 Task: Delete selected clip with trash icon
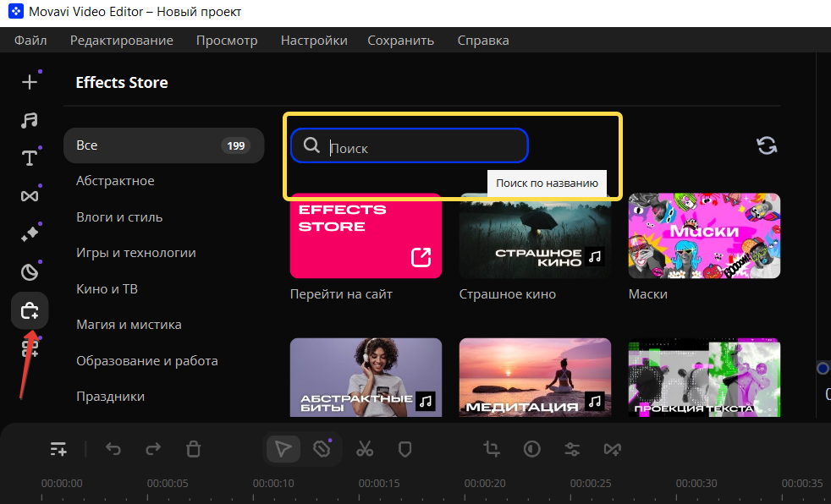click(194, 449)
